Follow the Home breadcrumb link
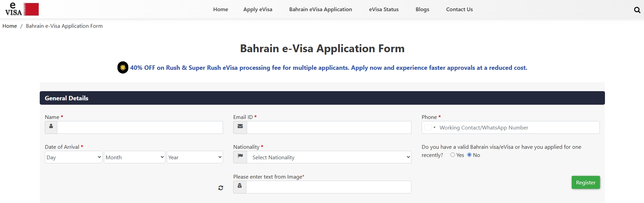Image resolution: width=644 pixels, height=203 pixels. (x=10, y=26)
